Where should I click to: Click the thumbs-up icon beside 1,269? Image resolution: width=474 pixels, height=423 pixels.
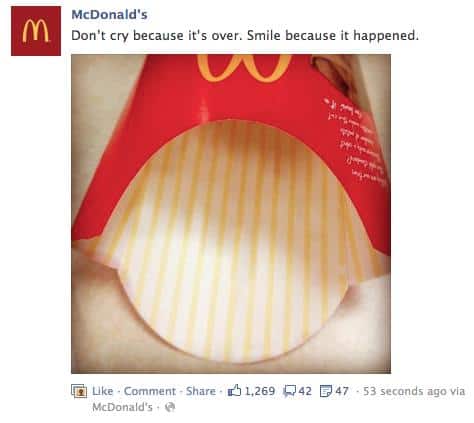point(234,390)
